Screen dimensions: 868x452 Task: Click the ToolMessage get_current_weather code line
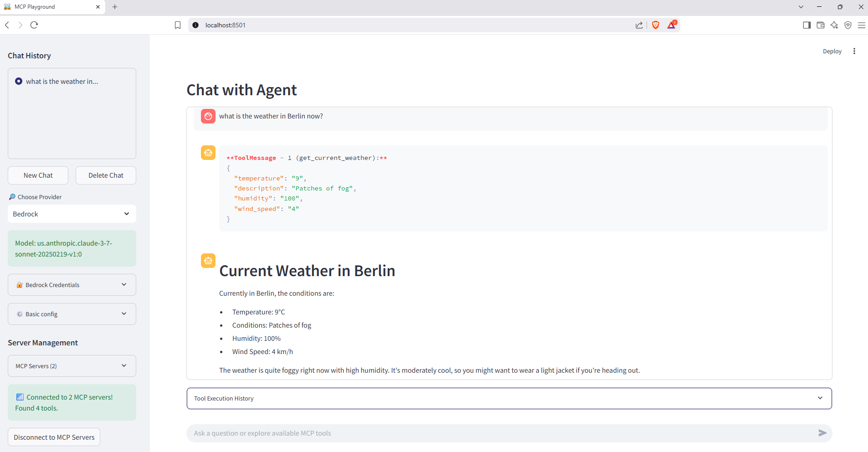[307, 158]
